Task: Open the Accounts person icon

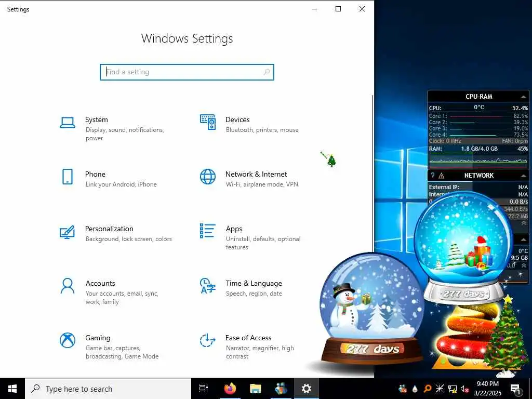Action: tap(67, 286)
